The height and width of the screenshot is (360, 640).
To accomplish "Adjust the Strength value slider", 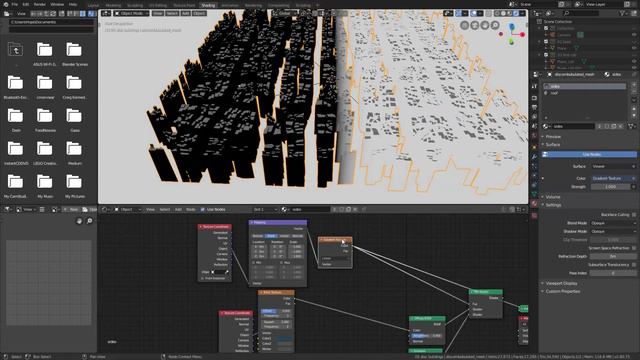I will [x=611, y=187].
